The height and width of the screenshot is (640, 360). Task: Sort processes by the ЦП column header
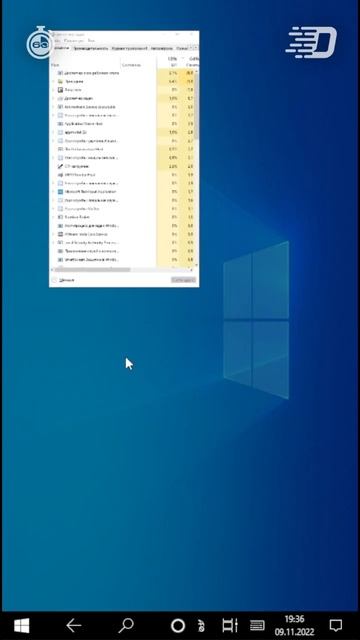click(173, 62)
